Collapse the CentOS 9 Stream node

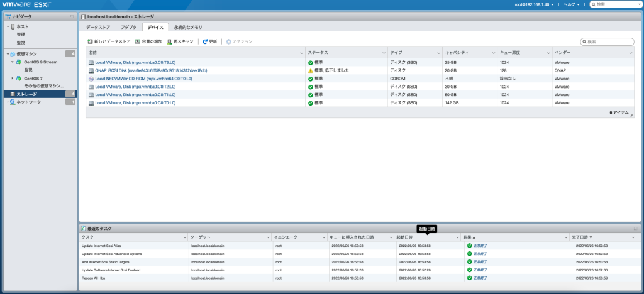click(13, 62)
